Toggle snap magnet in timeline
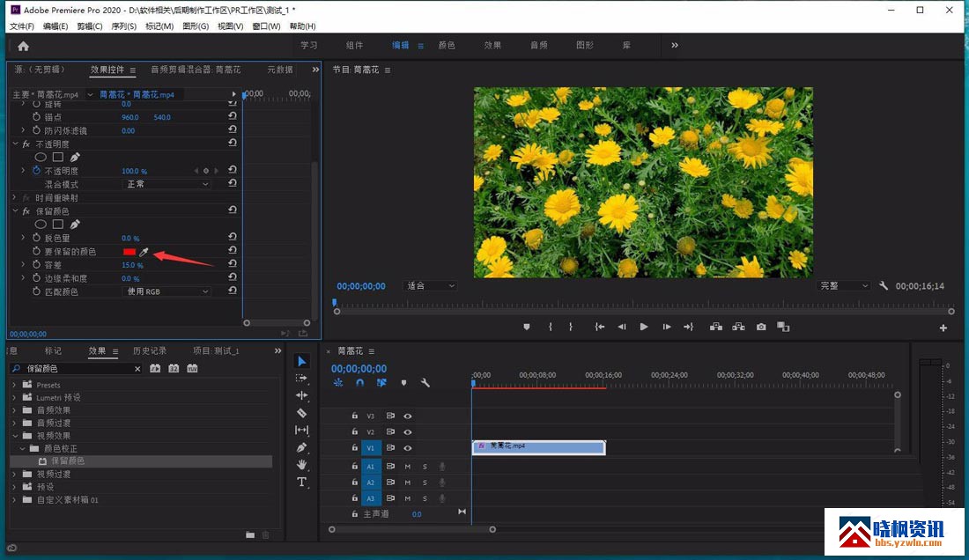 359,383
